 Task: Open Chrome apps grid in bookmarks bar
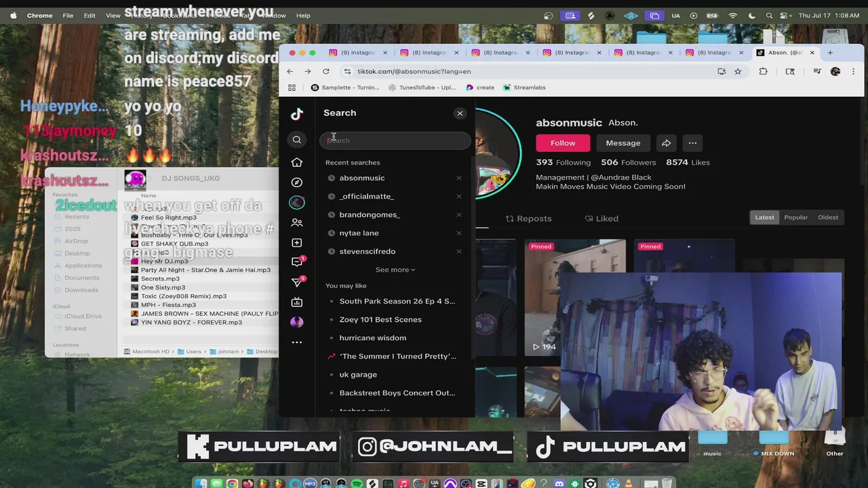(292, 87)
